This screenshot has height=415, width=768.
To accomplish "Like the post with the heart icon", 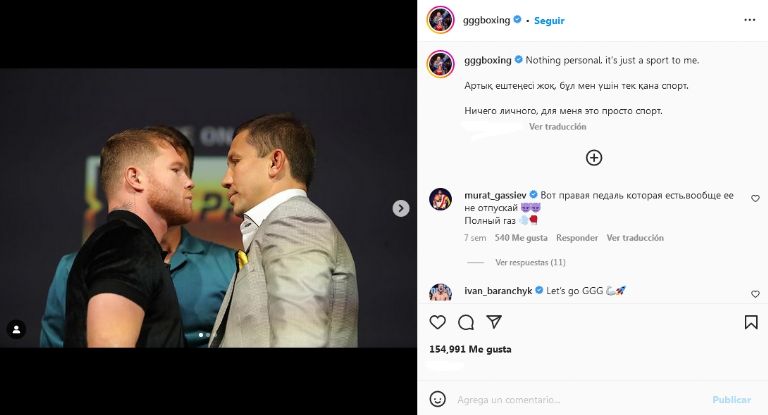I will click(x=437, y=322).
